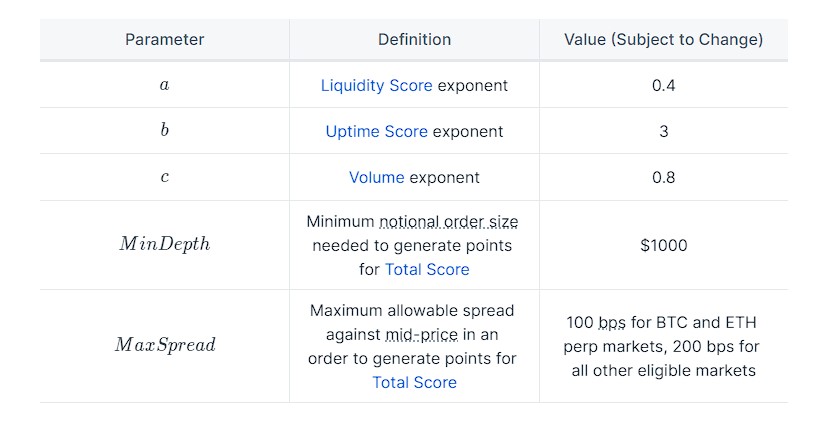Click the Parameter column header
Screen dimensions: 836x421
(x=164, y=40)
